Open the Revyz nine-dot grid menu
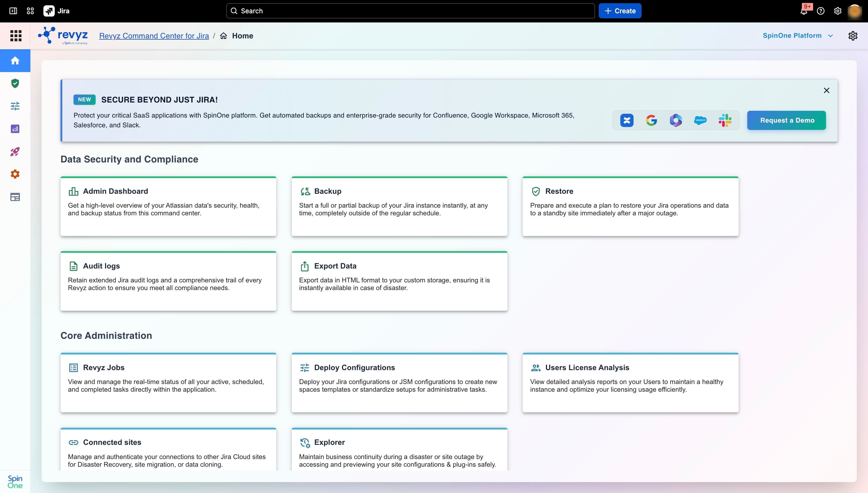 [x=16, y=35]
